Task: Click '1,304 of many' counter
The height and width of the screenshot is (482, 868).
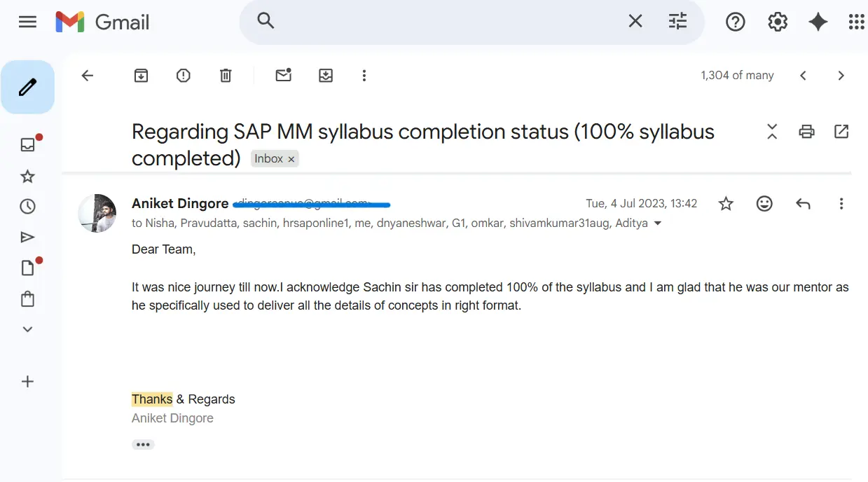Action: (737, 76)
